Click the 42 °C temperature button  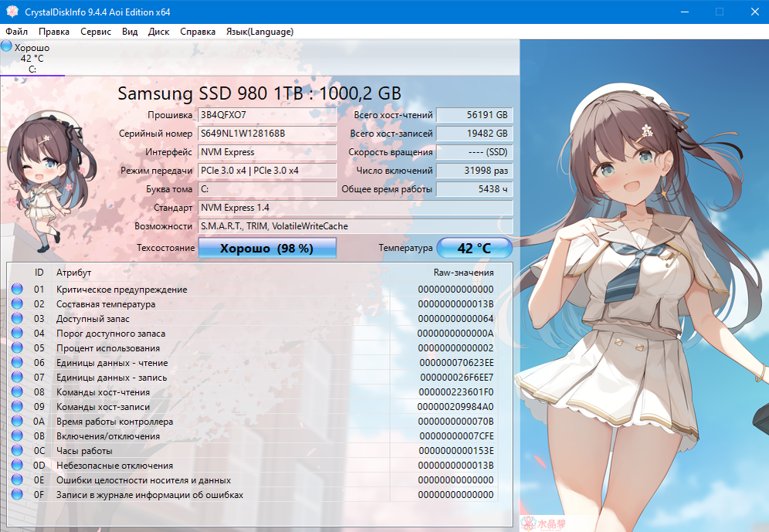pyautogui.click(x=474, y=248)
